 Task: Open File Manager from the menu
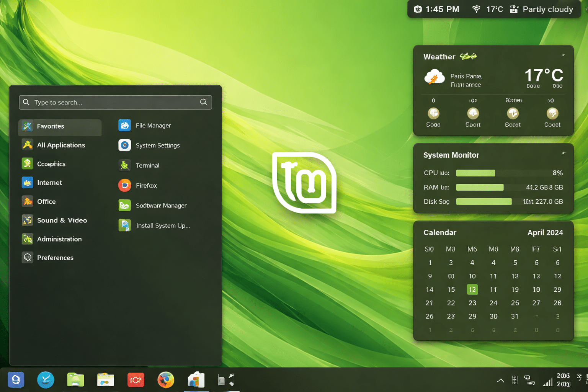[x=153, y=125]
